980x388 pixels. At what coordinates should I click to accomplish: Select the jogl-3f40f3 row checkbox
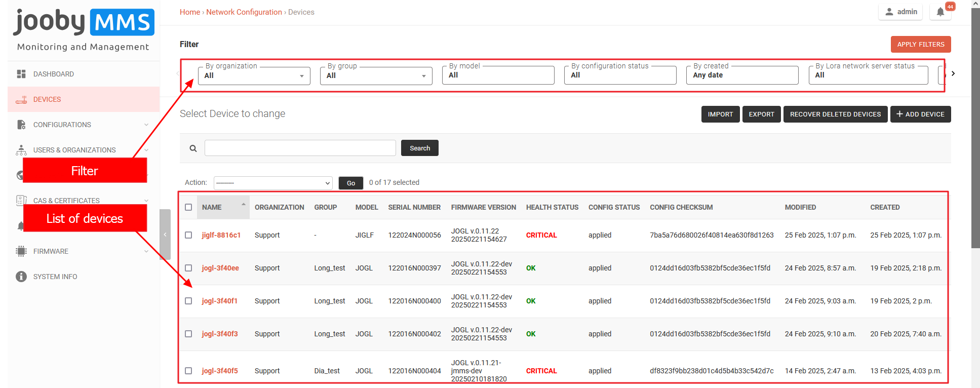click(x=188, y=334)
